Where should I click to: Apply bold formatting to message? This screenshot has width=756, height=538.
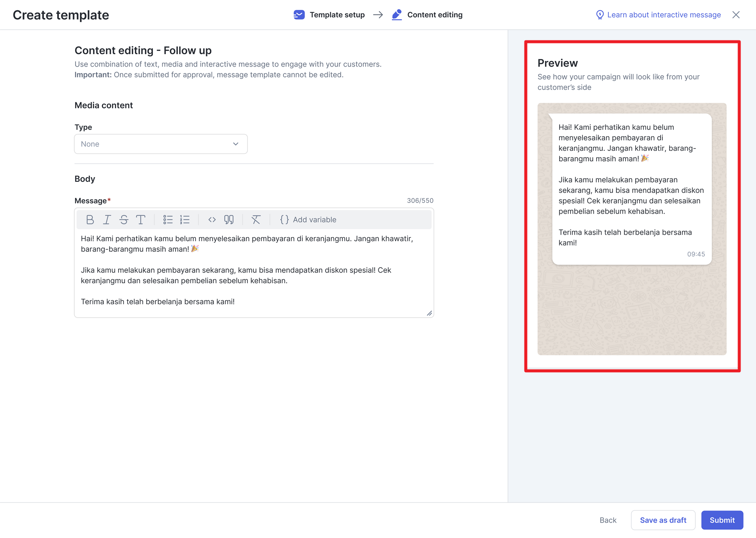click(x=90, y=220)
